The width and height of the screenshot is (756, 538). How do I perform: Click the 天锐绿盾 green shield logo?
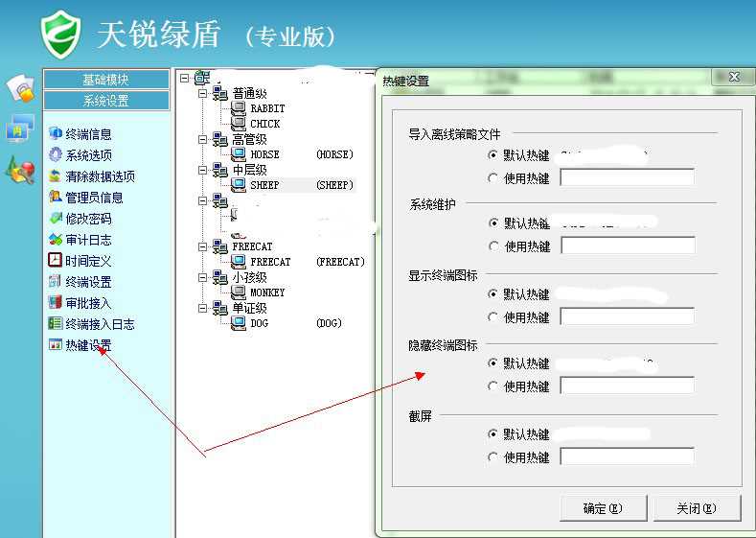(60, 35)
